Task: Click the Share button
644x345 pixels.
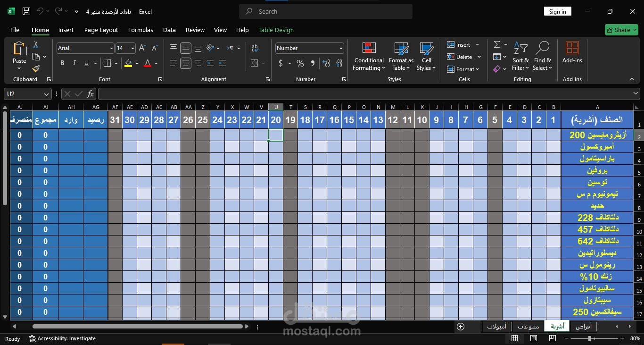Action: point(621,30)
